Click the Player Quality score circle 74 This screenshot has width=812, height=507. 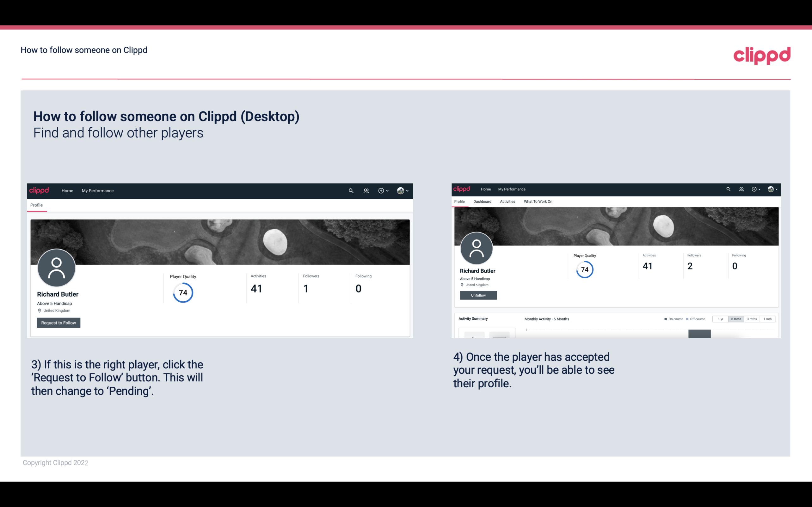pos(182,293)
